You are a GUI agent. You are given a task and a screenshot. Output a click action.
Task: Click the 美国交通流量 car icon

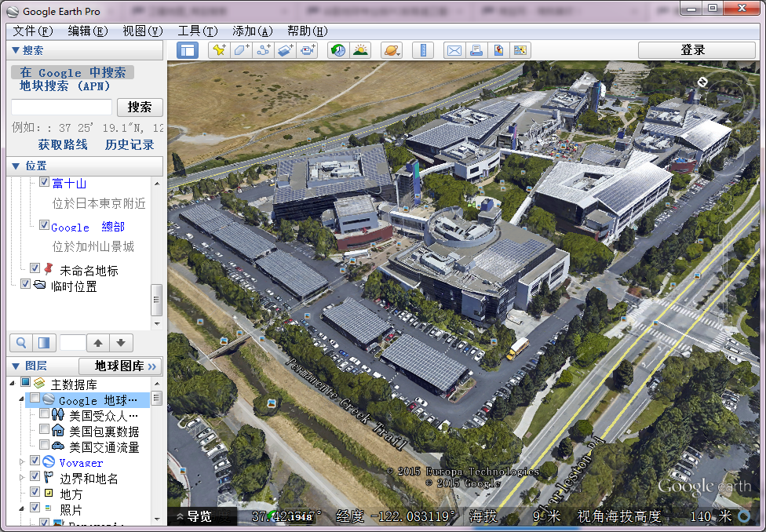[x=57, y=446]
